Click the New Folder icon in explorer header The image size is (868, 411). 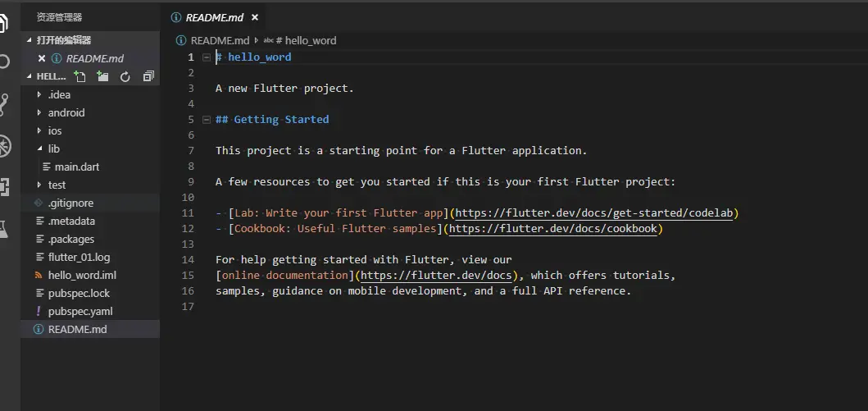[x=102, y=76]
